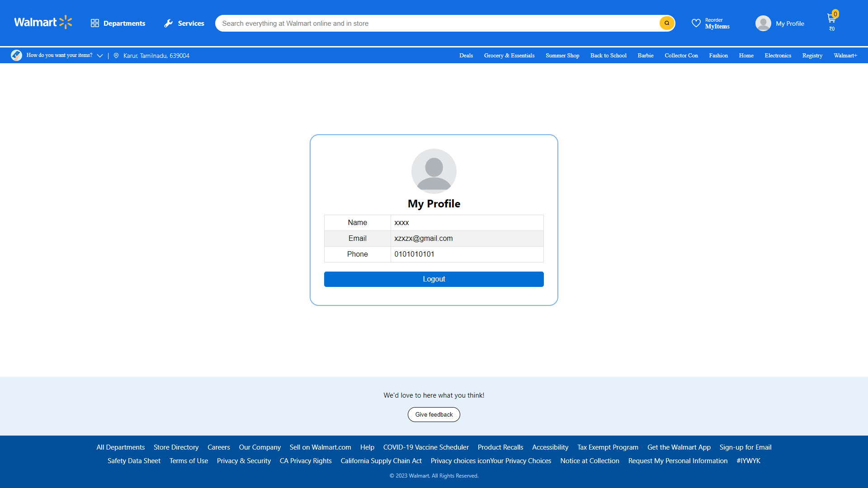Click the Services wrench icon
Viewport: 868px width, 488px height.
(x=168, y=23)
